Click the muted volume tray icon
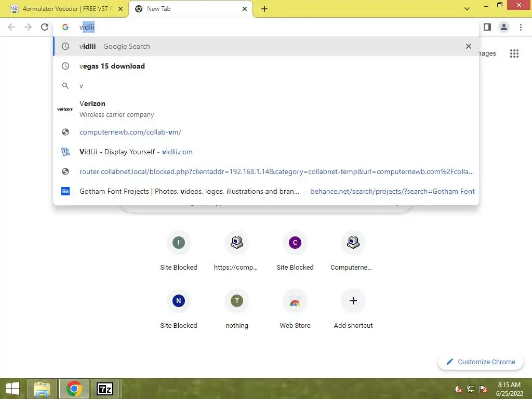532x399 pixels. click(458, 389)
